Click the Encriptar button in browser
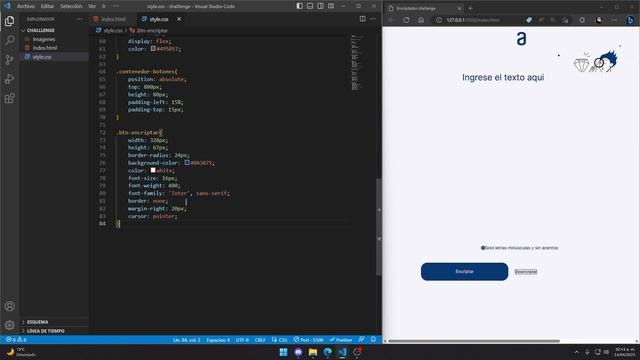 pos(464,271)
